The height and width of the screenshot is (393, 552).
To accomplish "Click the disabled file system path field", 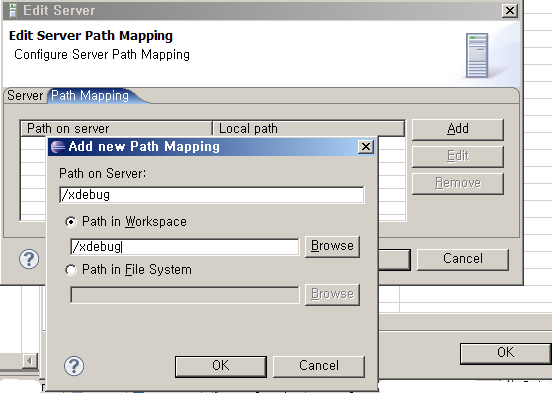I will (x=184, y=295).
